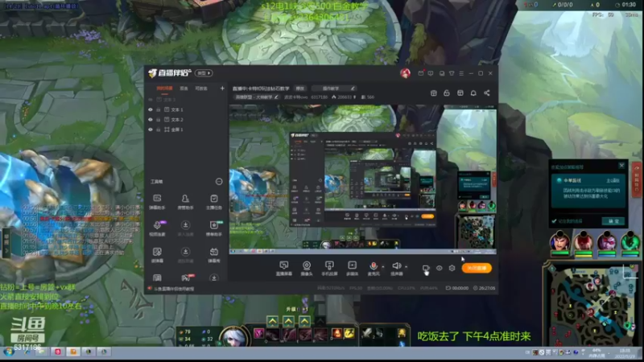Open the gift box icon above preview
The image size is (644, 362).
pyautogui.click(x=433, y=93)
